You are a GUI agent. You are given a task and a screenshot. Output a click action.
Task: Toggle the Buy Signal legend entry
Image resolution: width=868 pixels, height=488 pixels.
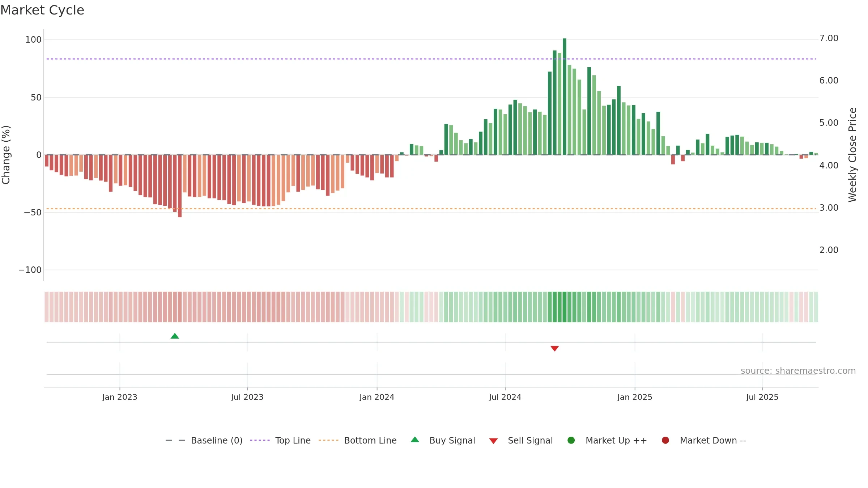click(x=443, y=440)
